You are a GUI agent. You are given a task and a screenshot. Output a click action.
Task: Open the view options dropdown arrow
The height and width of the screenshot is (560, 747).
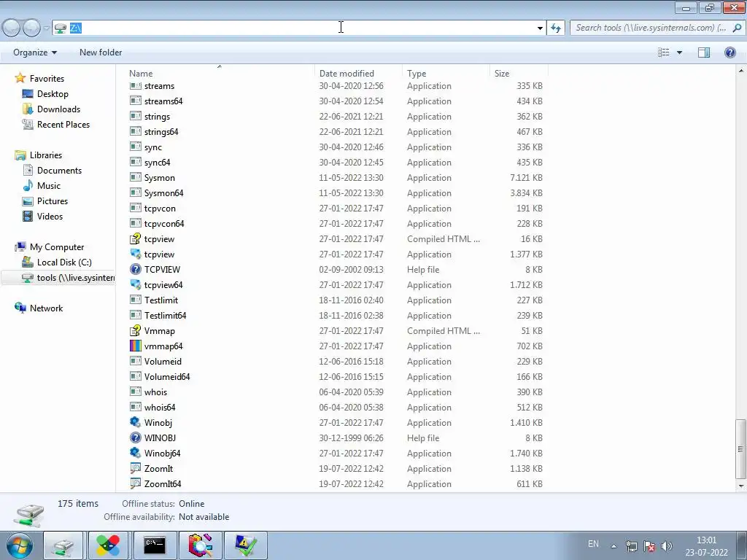tap(679, 52)
